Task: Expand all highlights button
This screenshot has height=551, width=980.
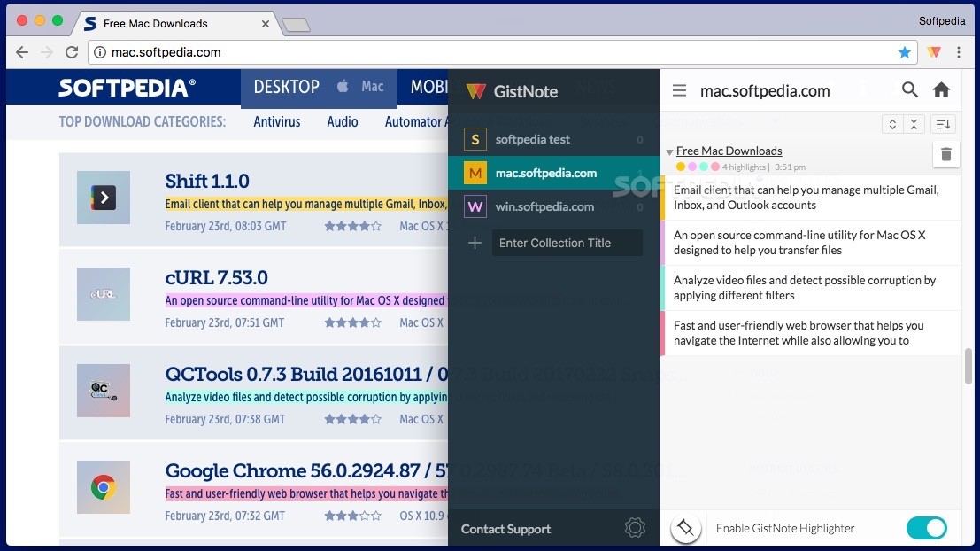Action: pos(892,124)
